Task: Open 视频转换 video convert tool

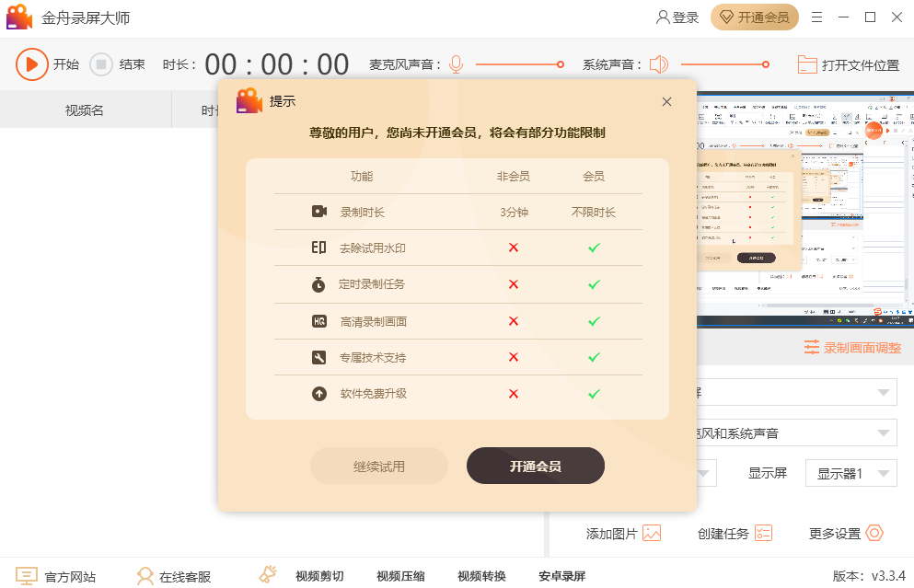Action: 481,576
